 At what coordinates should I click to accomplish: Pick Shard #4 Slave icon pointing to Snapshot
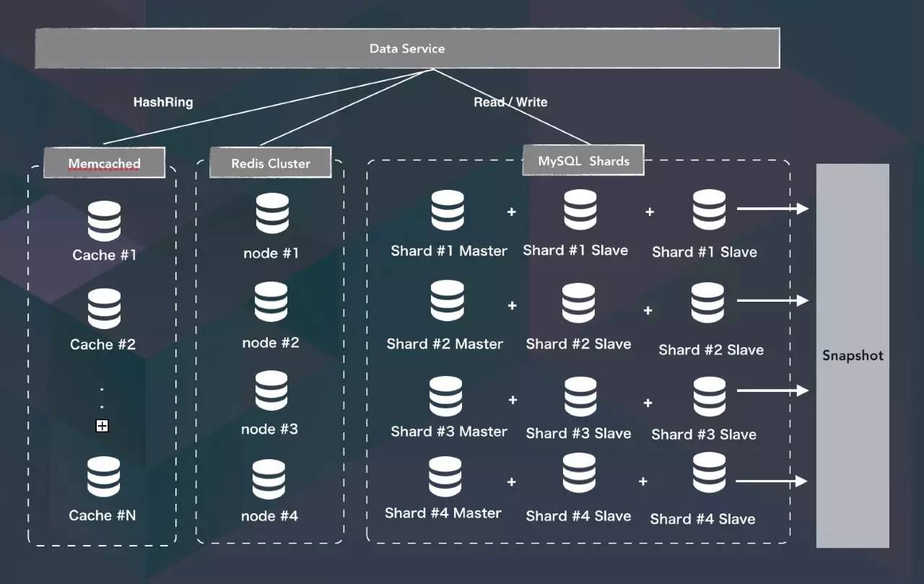(x=709, y=472)
